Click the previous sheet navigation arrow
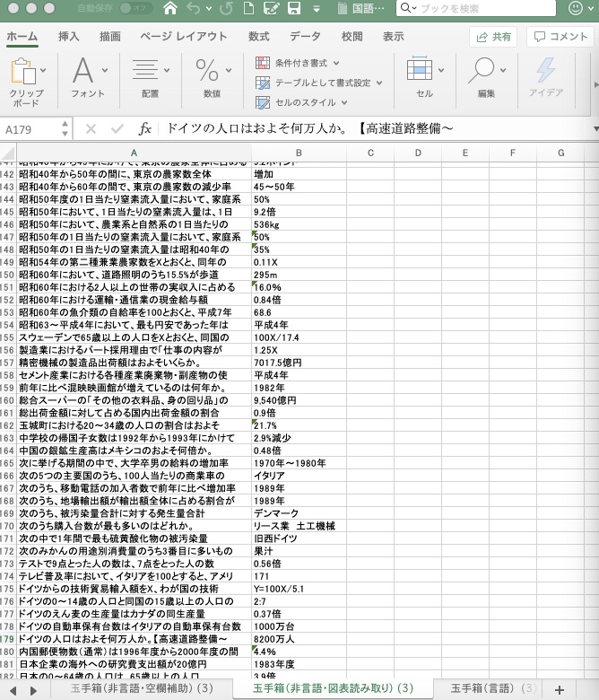 (x=13, y=690)
